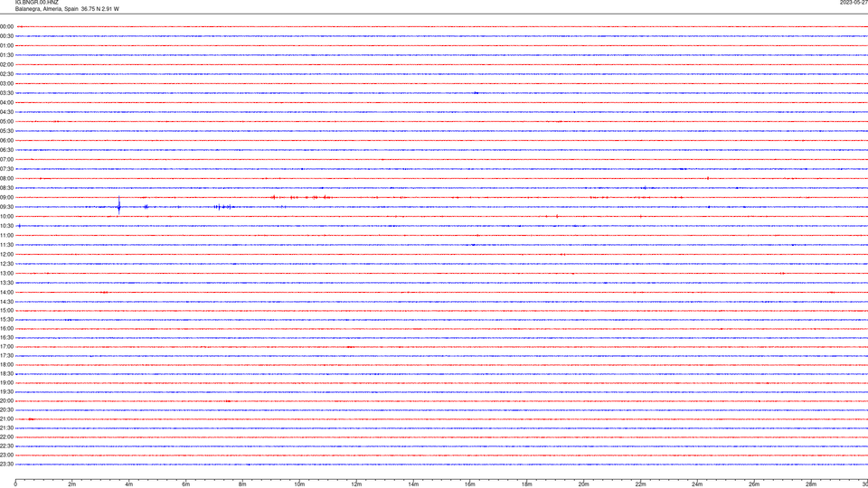This screenshot has height=488, width=868.
Task: Click the 03:30 time label
Action: pyautogui.click(x=6, y=93)
